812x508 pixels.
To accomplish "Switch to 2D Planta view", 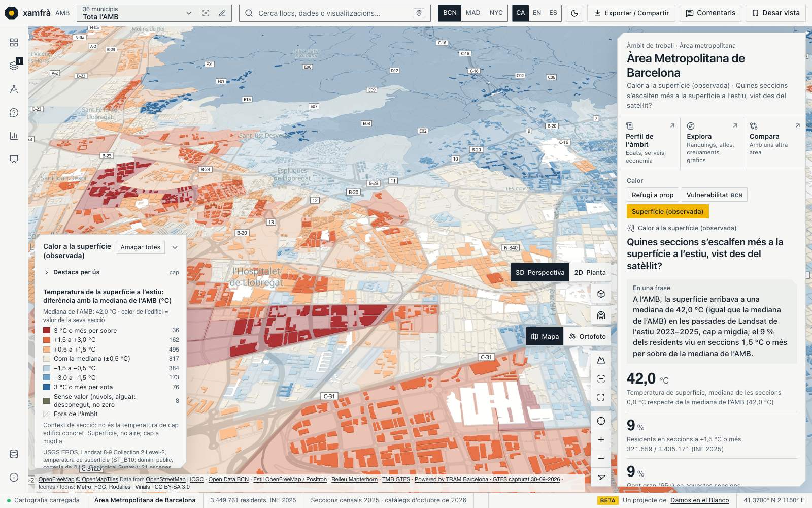I will [590, 272].
